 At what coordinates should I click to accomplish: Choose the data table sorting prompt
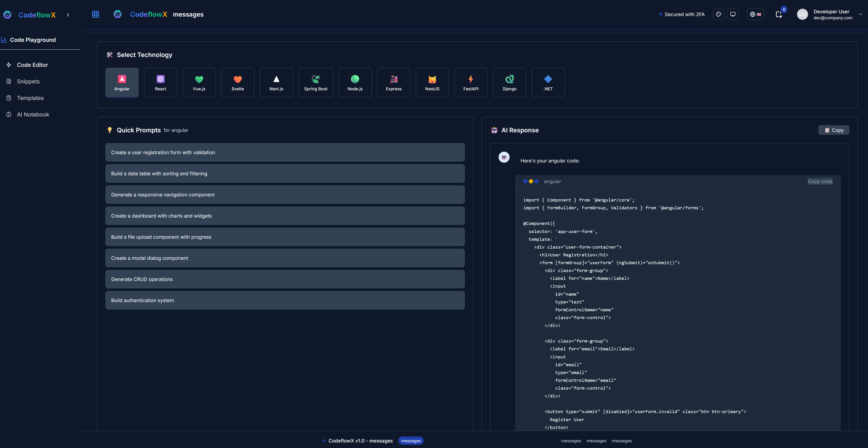pos(285,173)
